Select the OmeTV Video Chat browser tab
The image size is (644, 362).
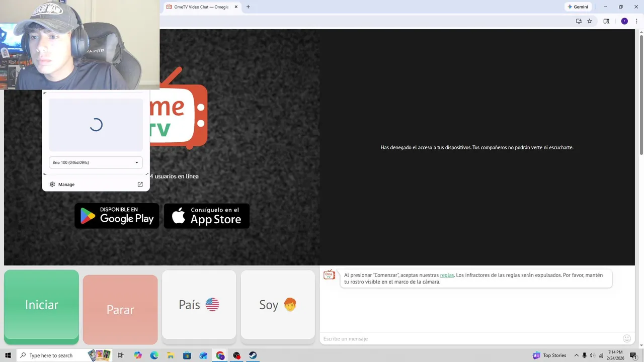click(201, 7)
